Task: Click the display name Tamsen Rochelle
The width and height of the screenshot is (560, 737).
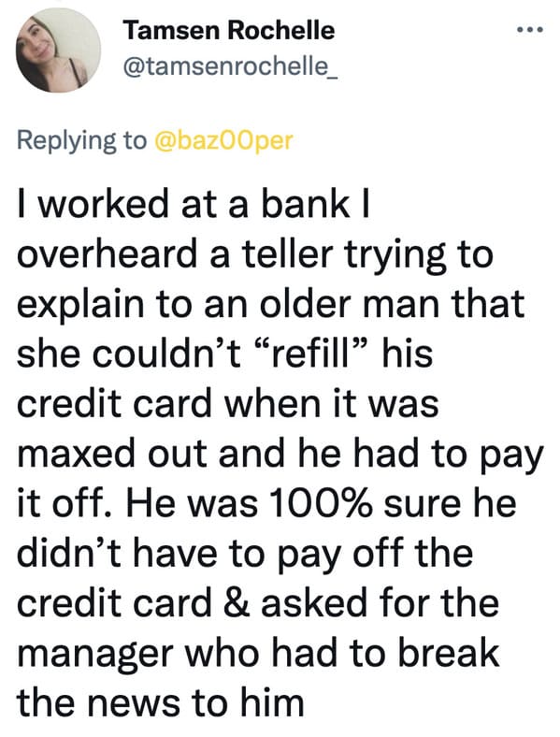Action: click(x=229, y=31)
